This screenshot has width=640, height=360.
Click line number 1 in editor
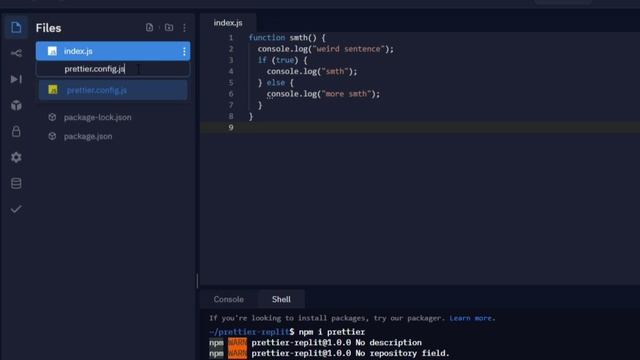click(x=231, y=38)
